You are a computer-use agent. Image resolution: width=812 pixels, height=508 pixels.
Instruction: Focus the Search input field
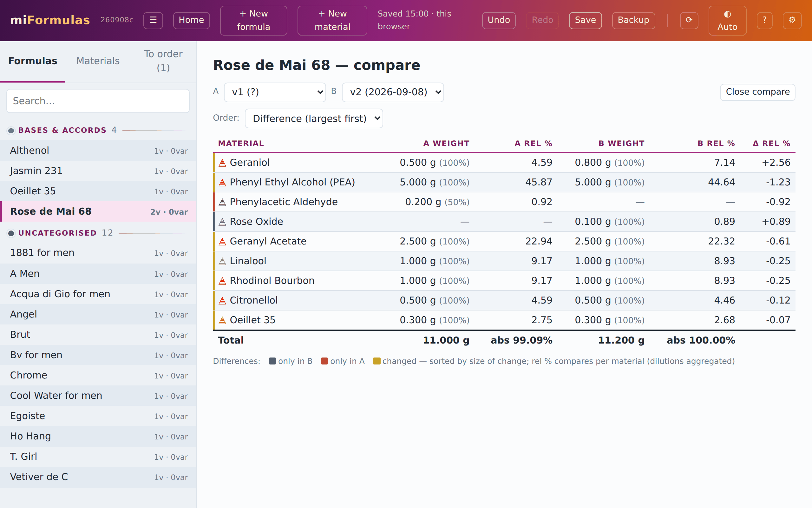pos(98,101)
